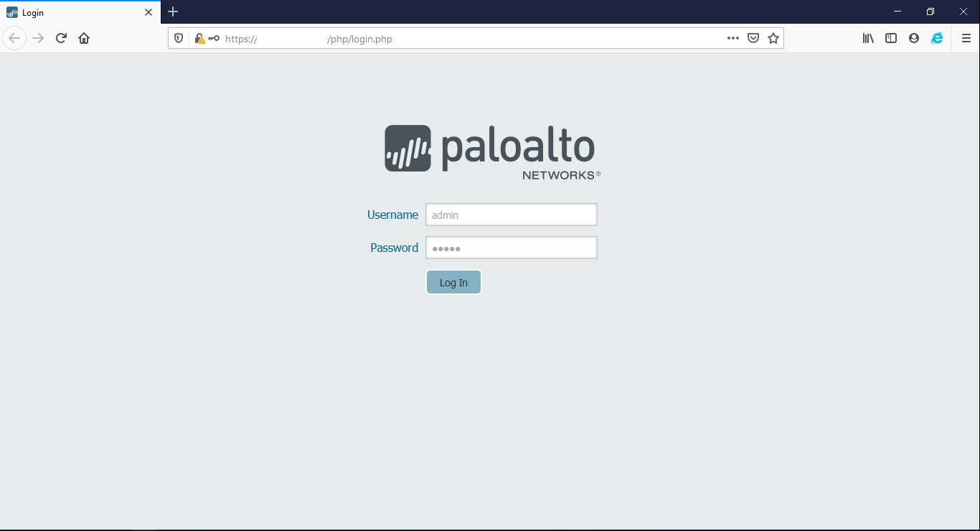980x531 pixels.
Task: Close the browser window
Action: tap(963, 11)
